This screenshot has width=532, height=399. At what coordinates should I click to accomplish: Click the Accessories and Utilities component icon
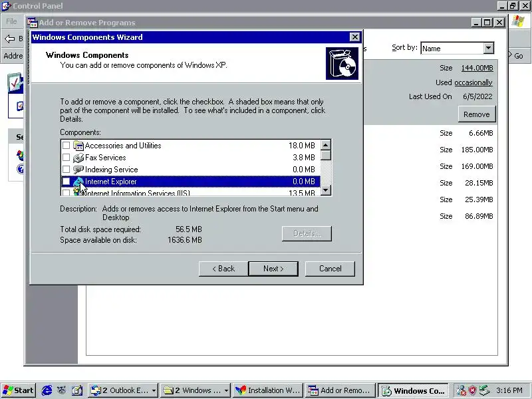78,146
